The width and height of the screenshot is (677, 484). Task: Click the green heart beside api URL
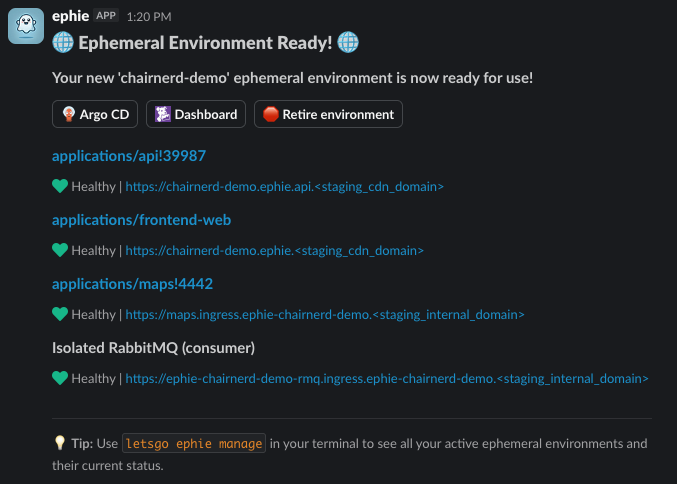click(x=60, y=186)
